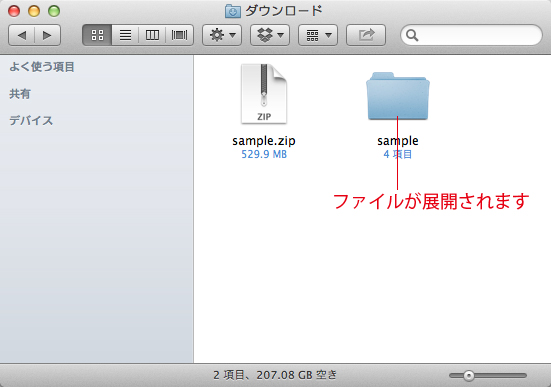Click the Share toolbar button
The image size is (551, 387).
click(x=366, y=35)
